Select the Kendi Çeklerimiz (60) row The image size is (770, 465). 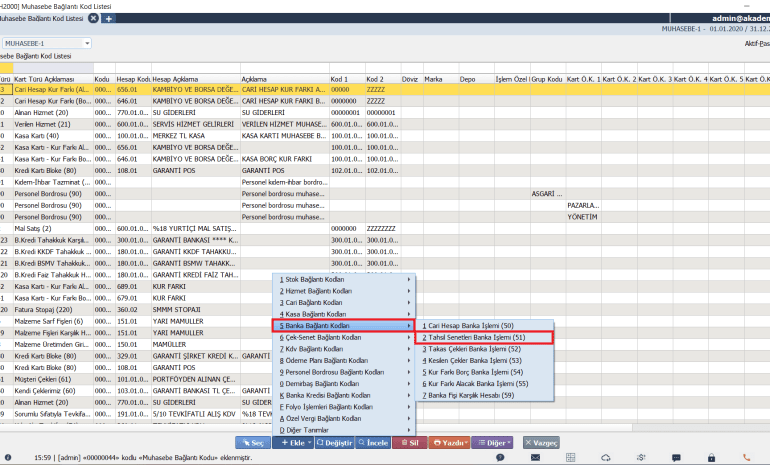click(x=385, y=391)
